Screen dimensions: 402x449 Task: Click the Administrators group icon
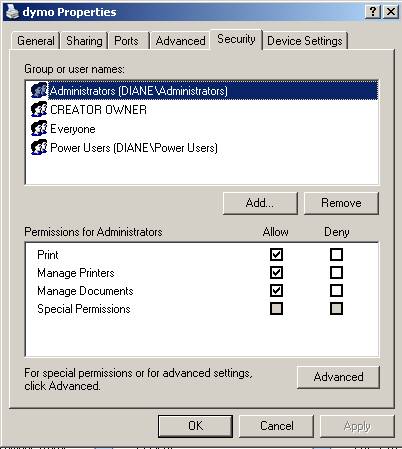point(39,90)
